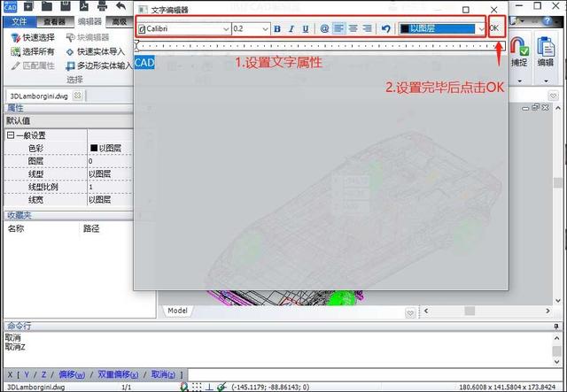Center align text in text editor
The height and width of the screenshot is (392, 567).
[353, 28]
